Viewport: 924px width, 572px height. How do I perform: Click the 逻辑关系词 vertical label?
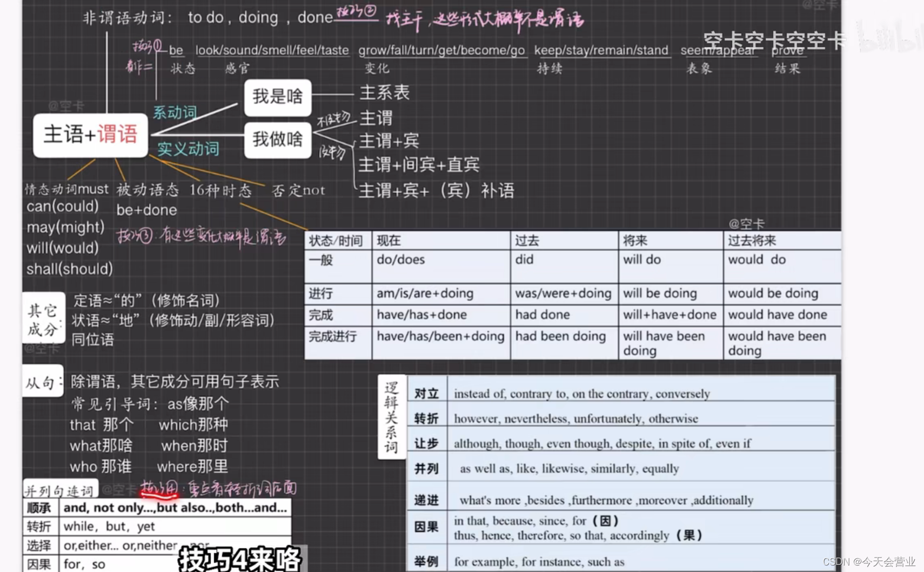click(x=391, y=417)
